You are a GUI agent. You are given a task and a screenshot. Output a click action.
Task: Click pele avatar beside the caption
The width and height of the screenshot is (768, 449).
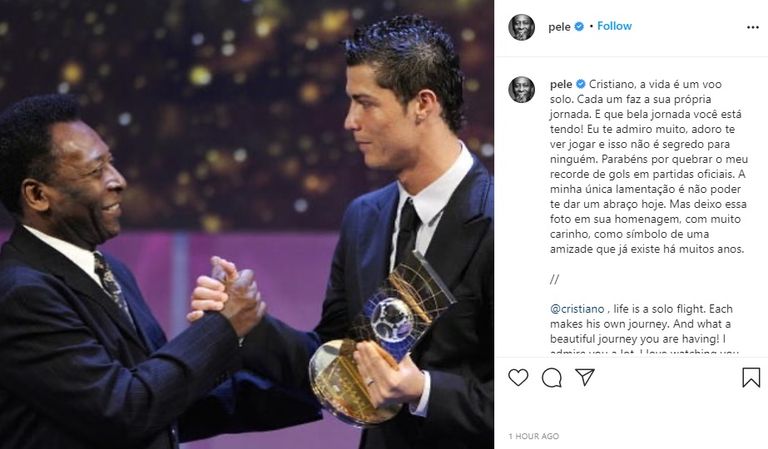521,89
